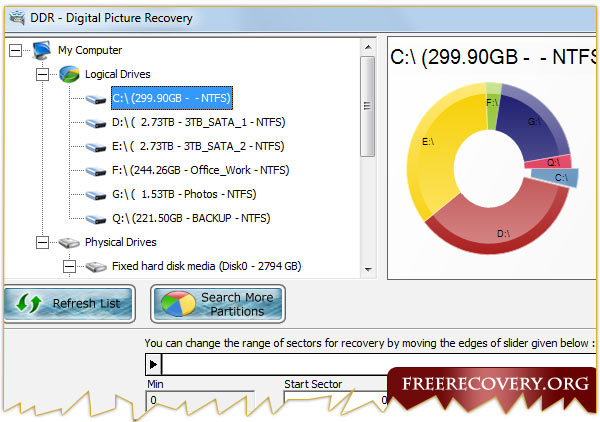The image size is (600, 422).
Task: Click the Physical Drives label
Action: pyautogui.click(x=121, y=242)
